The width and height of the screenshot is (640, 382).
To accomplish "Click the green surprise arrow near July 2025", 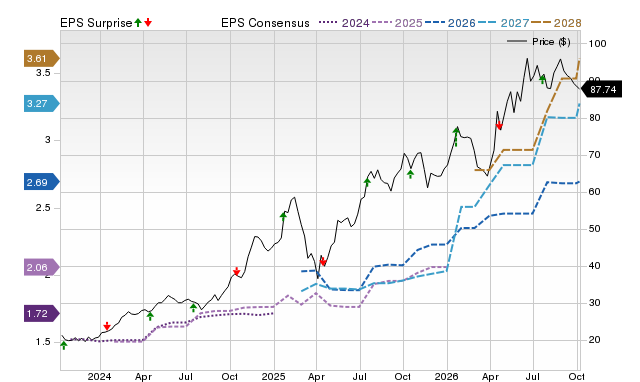I will click(367, 182).
